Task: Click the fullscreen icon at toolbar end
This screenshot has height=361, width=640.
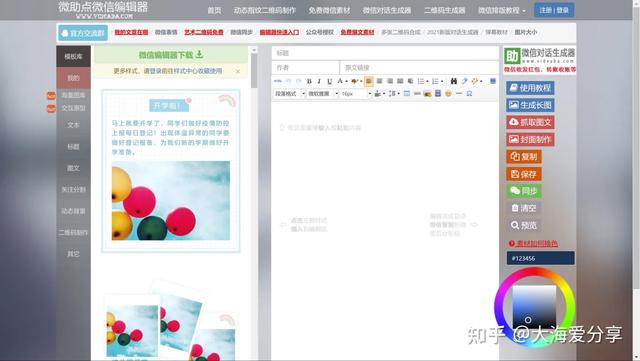Action: pos(493,81)
